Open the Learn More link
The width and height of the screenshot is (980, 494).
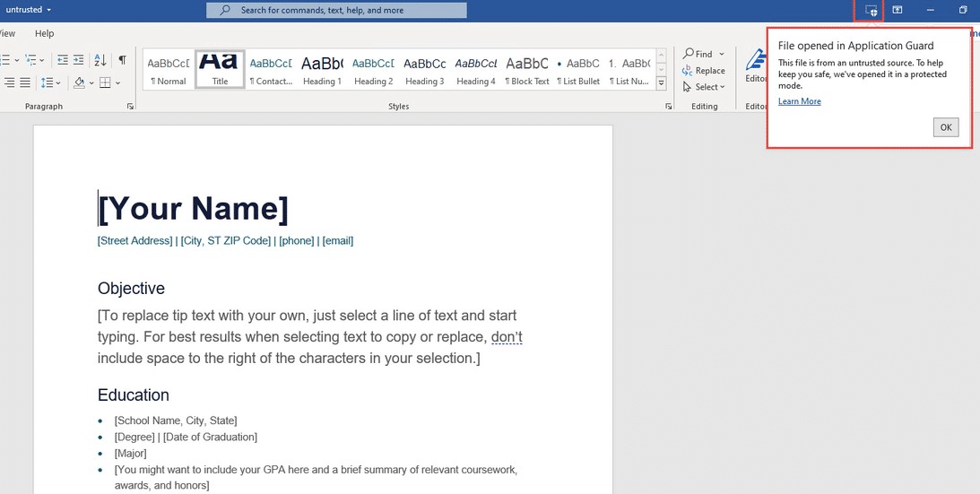pos(800,101)
